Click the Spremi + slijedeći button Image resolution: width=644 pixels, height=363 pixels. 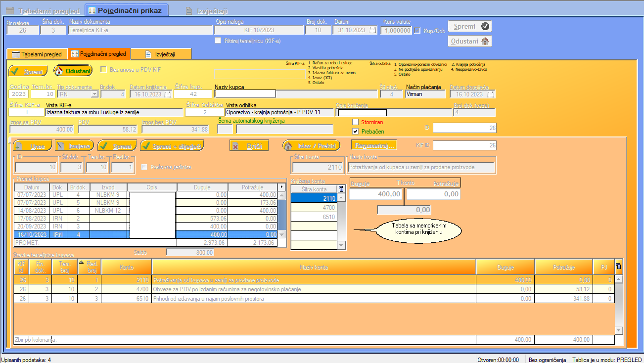pyautogui.click(x=172, y=146)
